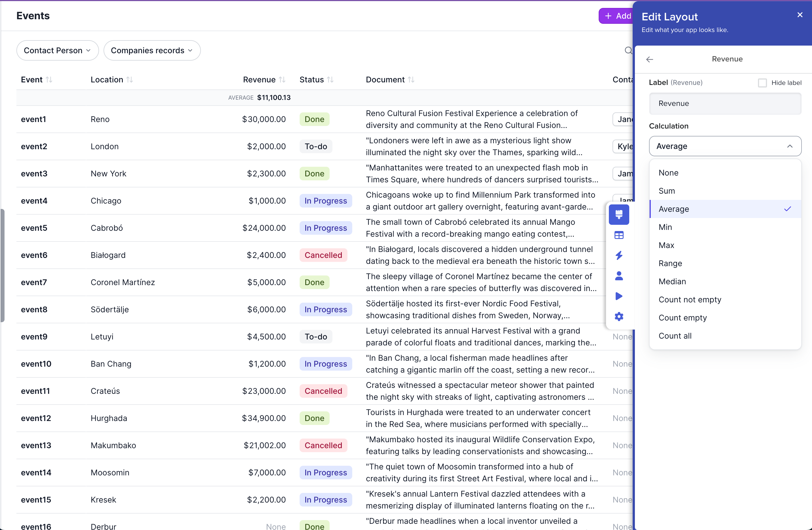The image size is (812, 530).
Task: Expand the Contact Person filter dropdown
Action: coord(57,51)
